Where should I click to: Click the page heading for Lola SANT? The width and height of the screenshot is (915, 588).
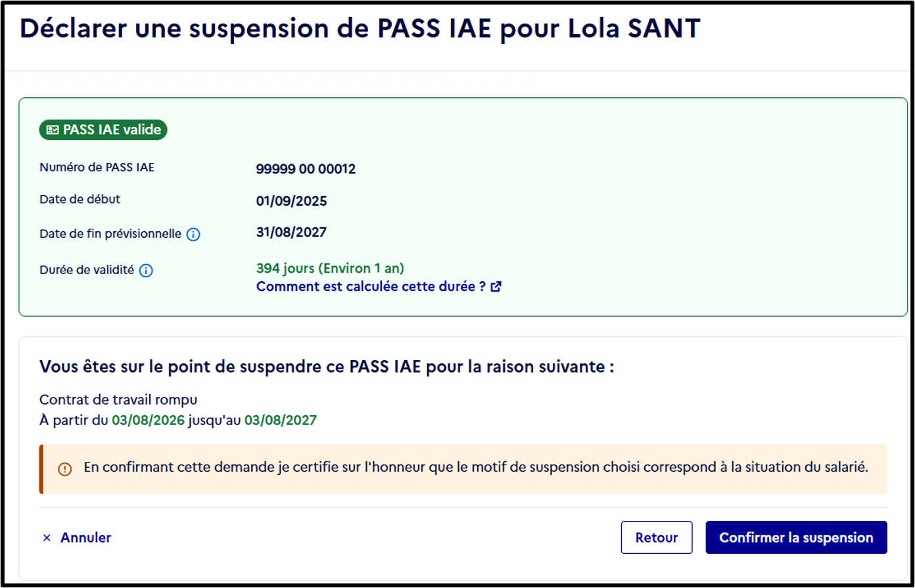coord(360,29)
